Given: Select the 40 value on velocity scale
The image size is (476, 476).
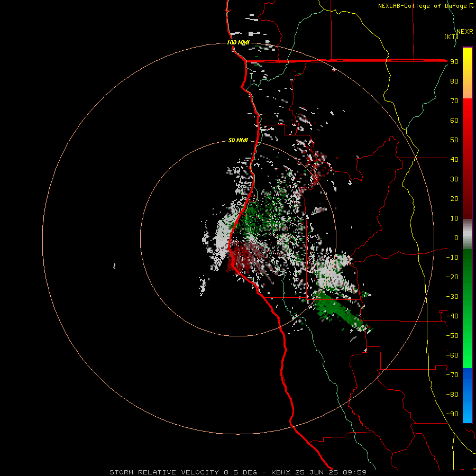Looking at the screenshot, I should [454, 159].
